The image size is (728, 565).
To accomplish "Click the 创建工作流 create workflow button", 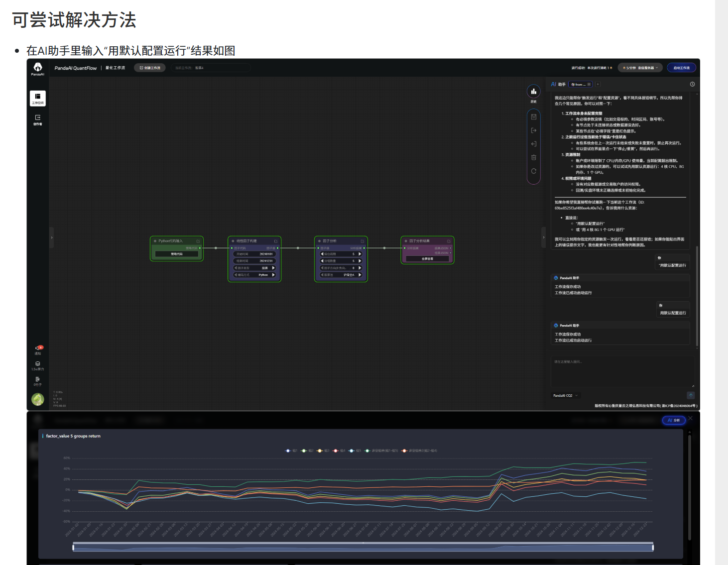I will click(x=150, y=68).
